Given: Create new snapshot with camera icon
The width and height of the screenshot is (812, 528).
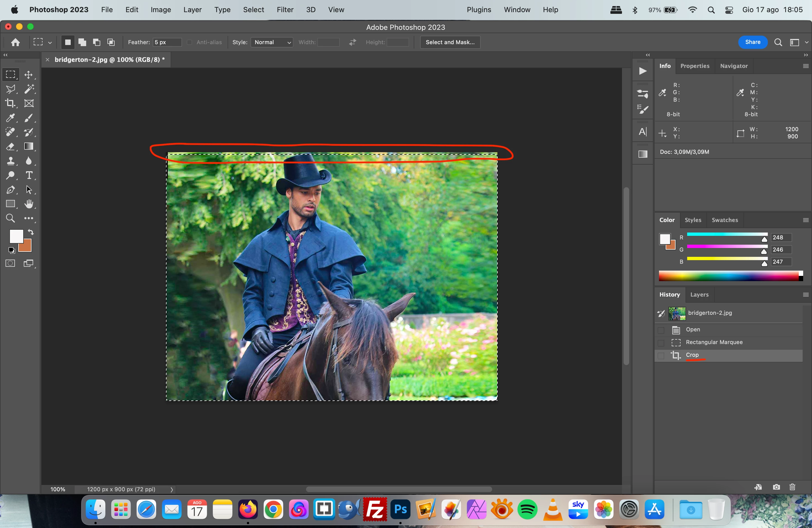Looking at the screenshot, I should point(776,487).
